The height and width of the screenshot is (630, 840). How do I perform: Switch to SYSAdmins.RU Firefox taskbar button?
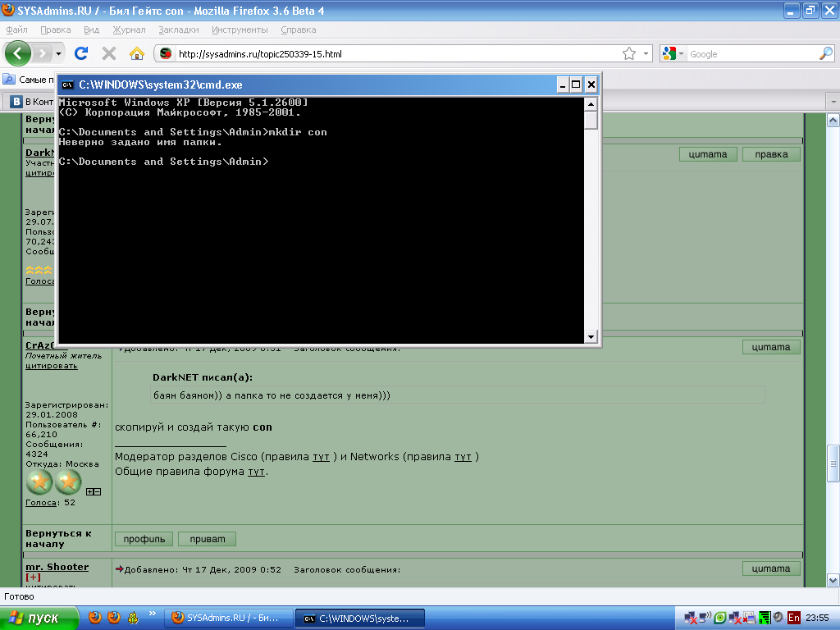(229, 619)
